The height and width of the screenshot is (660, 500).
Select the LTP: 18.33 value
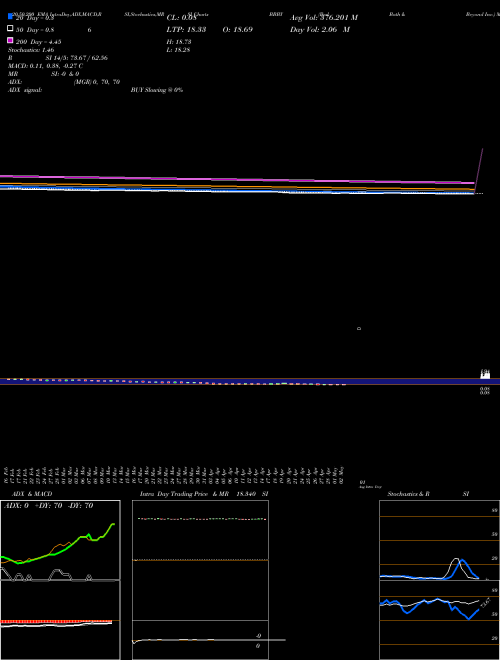pyautogui.click(x=186, y=29)
